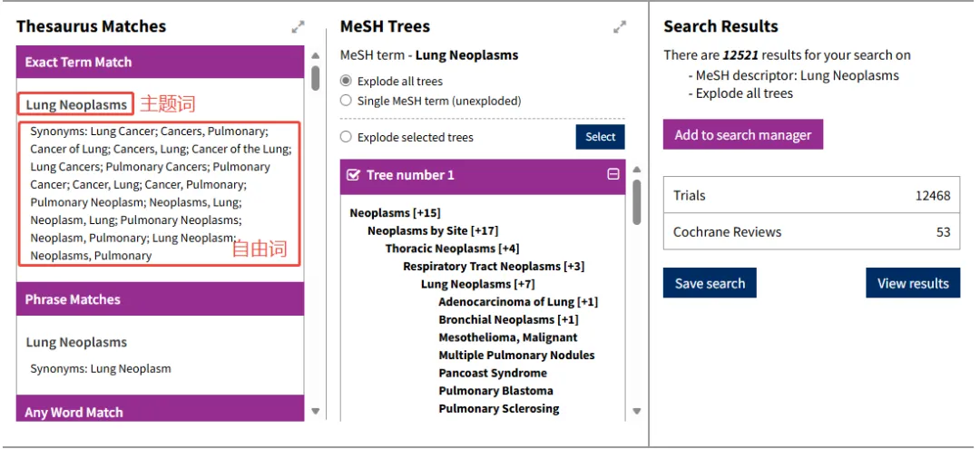The image size is (980, 449).
Task: Open the Phrase Matches section header
Action: tap(160, 299)
